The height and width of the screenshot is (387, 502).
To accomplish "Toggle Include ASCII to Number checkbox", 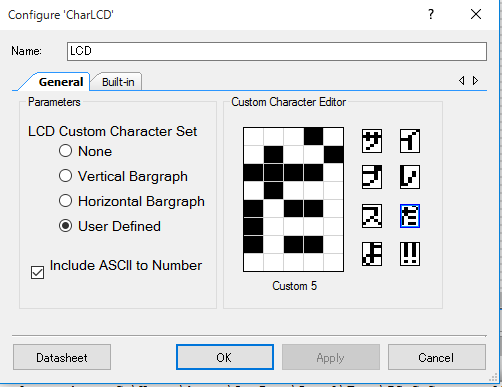I will (x=37, y=272).
